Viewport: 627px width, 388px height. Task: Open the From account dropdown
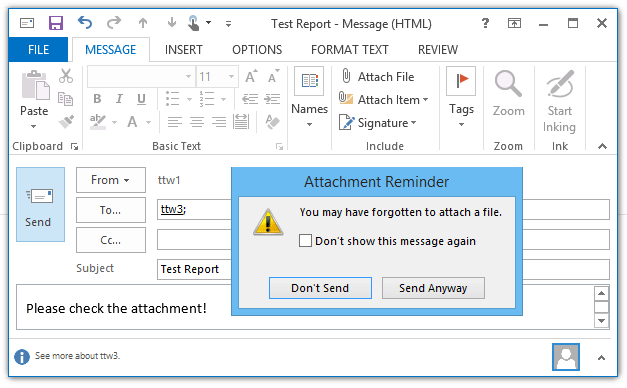coord(111,180)
